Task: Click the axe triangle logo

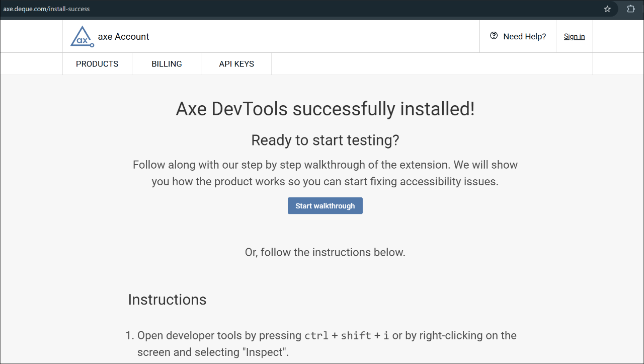Action: tap(82, 36)
